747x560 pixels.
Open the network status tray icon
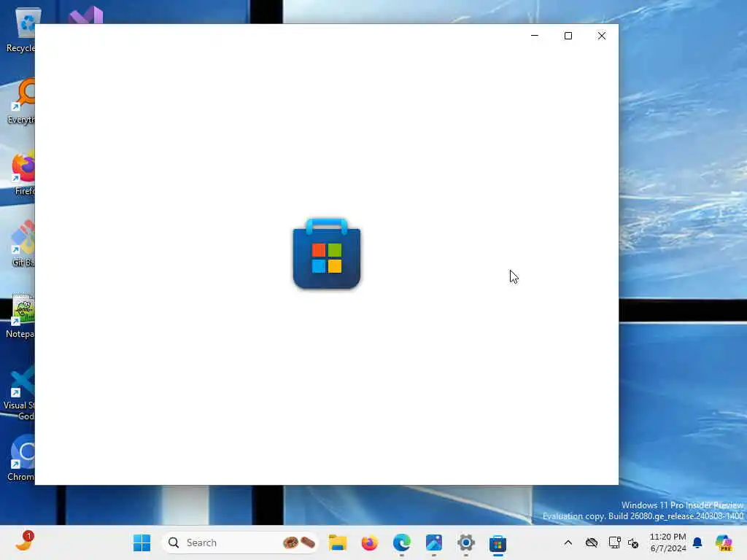pos(614,542)
